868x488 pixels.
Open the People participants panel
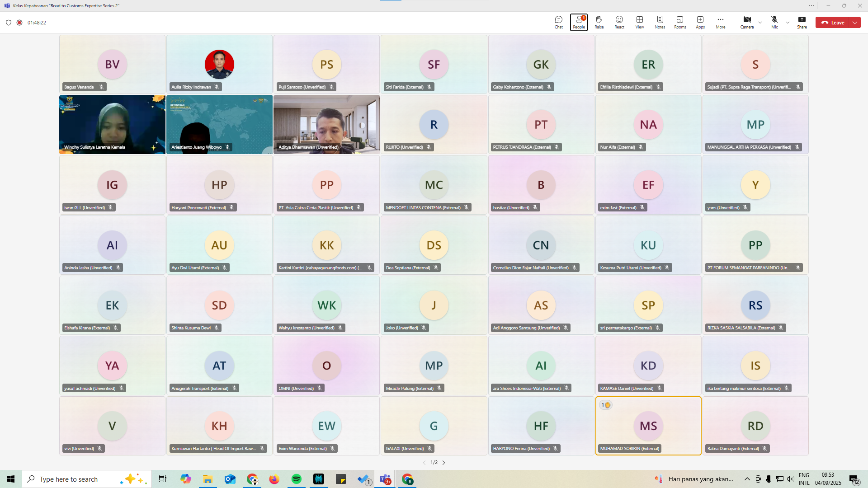point(579,22)
